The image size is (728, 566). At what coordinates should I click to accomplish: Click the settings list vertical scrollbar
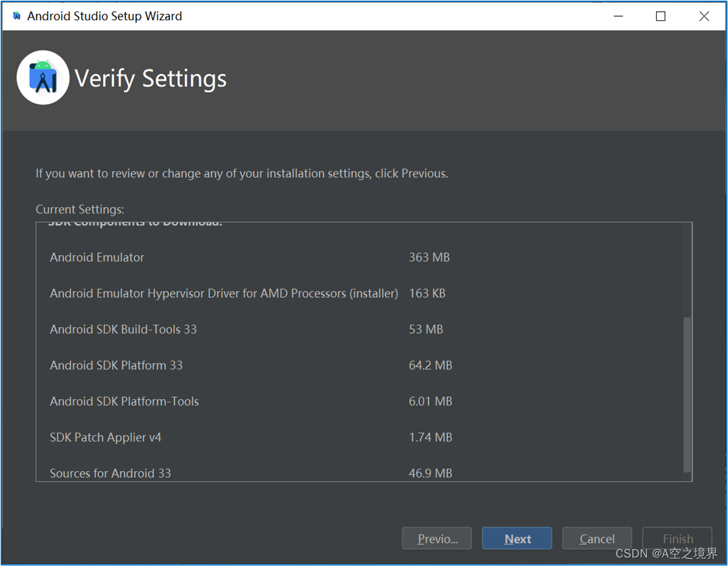[x=687, y=395]
